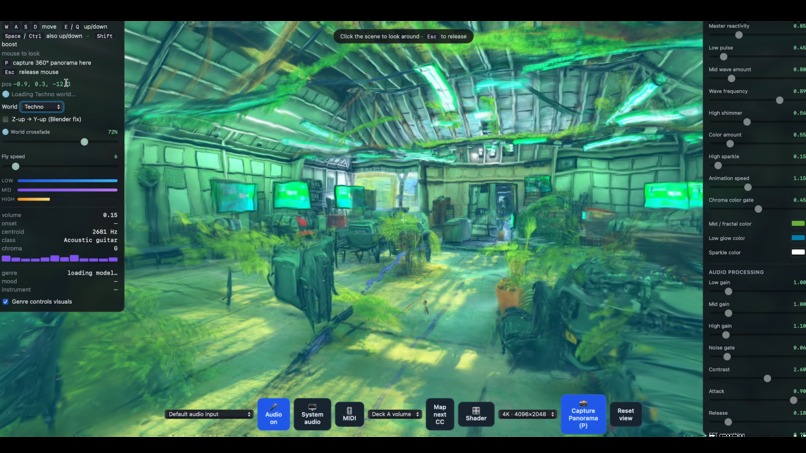Screen dimensions: 806x453
Task: Click the 3D scene to look around
Action: pyautogui.click(x=414, y=231)
